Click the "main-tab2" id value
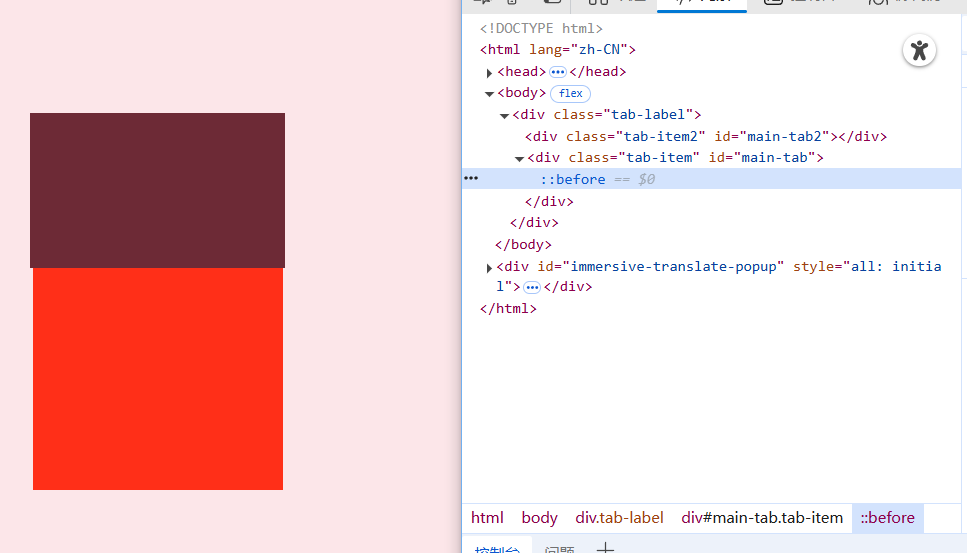This screenshot has width=967, height=553. coord(784,136)
